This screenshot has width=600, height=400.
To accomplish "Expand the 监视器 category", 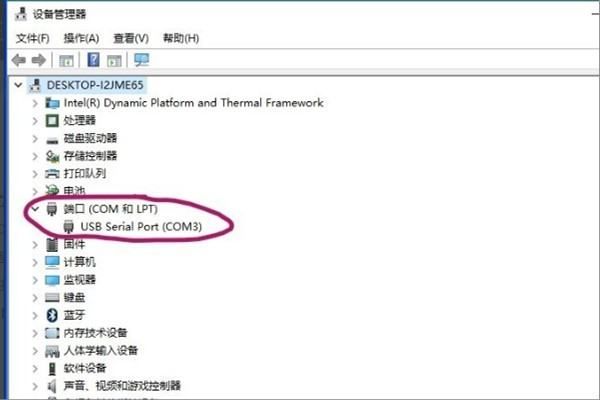I will [x=35, y=280].
